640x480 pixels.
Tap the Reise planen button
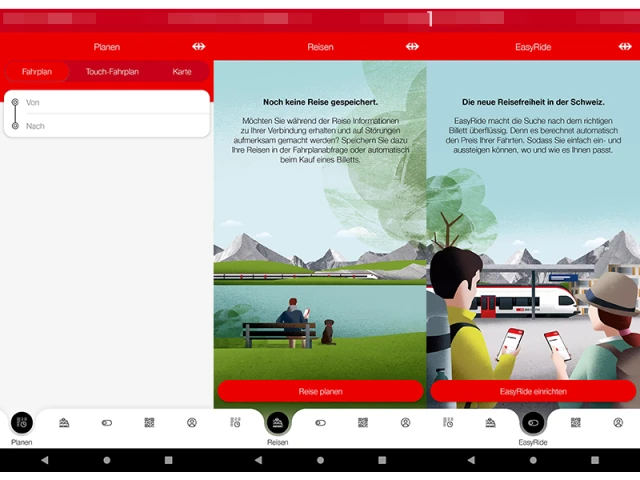pos(320,391)
